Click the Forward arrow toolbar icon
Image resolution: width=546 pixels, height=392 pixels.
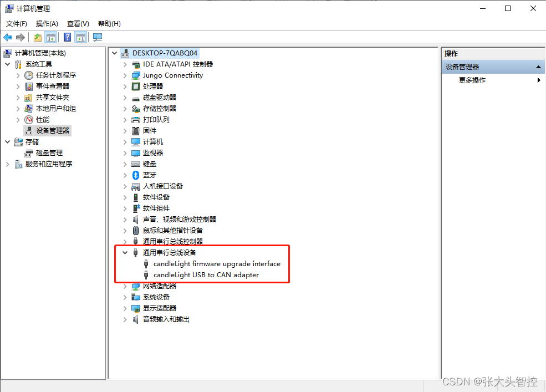(x=21, y=37)
